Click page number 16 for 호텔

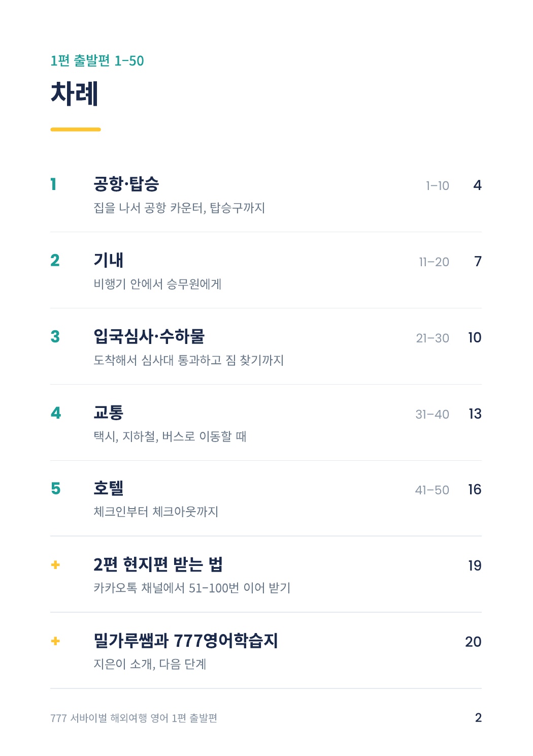coord(475,489)
